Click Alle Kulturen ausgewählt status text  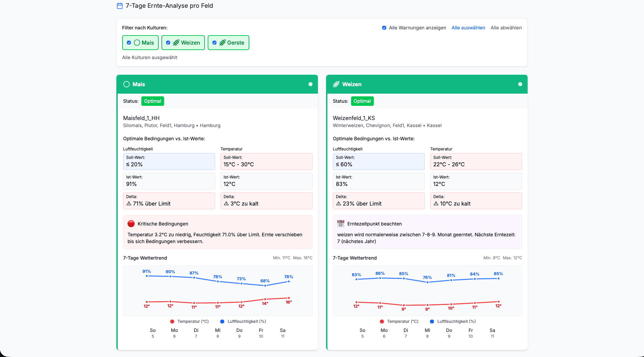click(149, 57)
